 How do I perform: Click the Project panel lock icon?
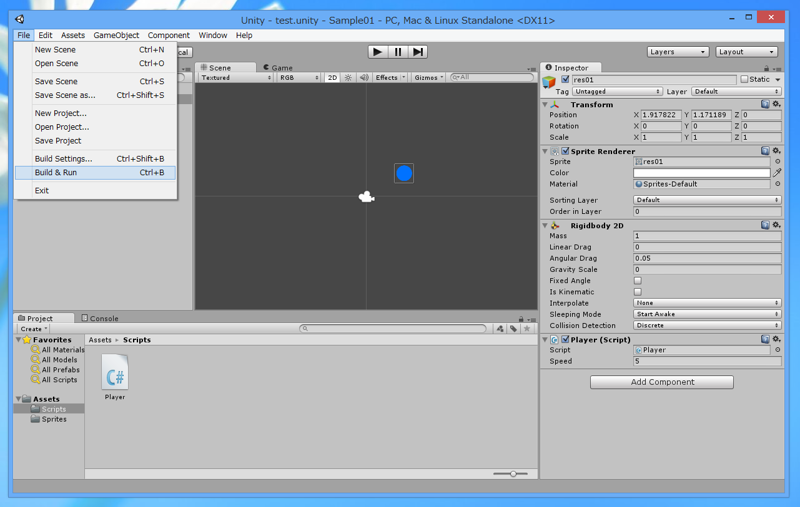pos(521,319)
